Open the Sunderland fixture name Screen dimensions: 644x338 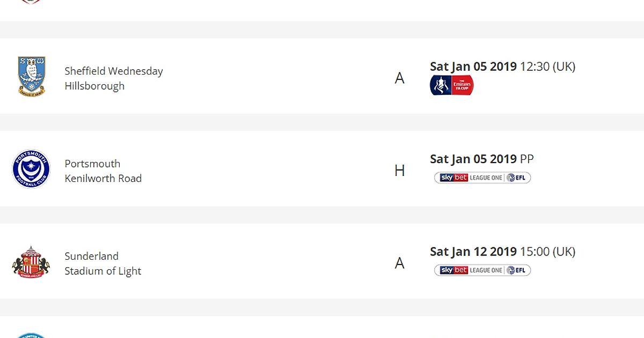[x=92, y=256]
